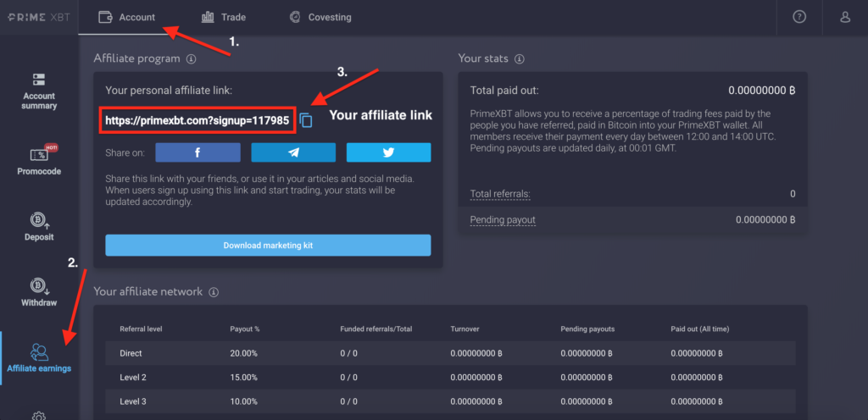Click the Referral level column header
Screen dimensions: 868x420
[142, 329]
